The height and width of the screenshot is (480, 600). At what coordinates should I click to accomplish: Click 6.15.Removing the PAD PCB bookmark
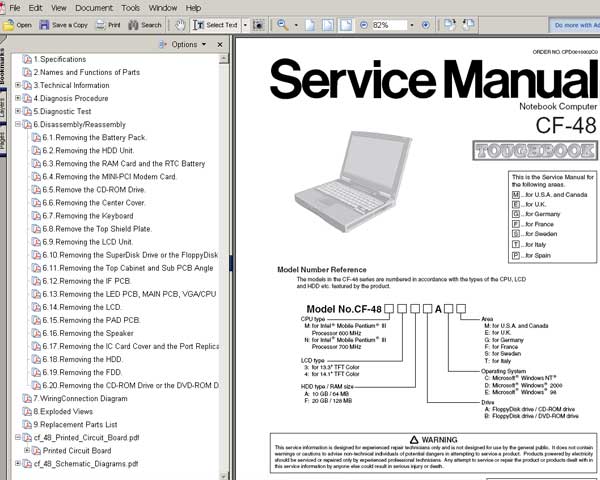[x=91, y=320]
